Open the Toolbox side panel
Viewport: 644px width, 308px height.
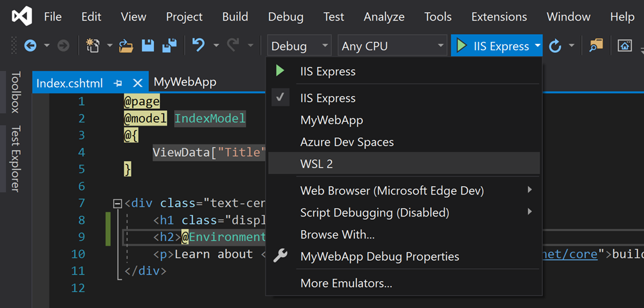[15, 92]
